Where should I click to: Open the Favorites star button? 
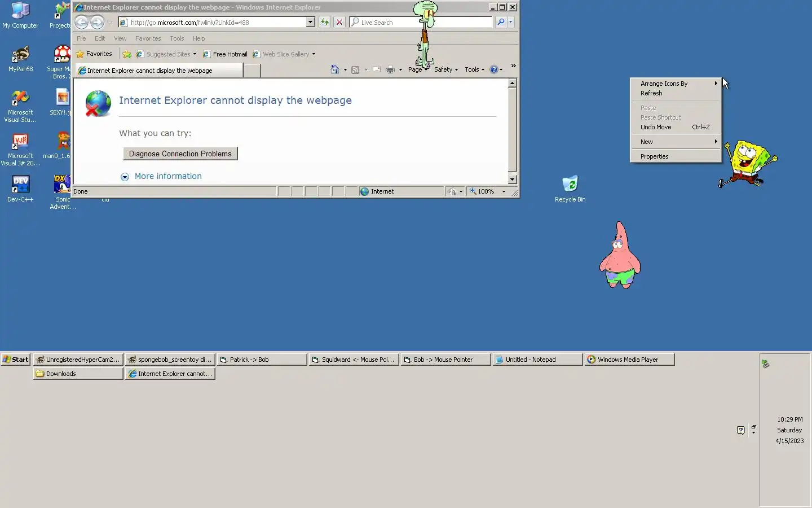click(x=94, y=54)
